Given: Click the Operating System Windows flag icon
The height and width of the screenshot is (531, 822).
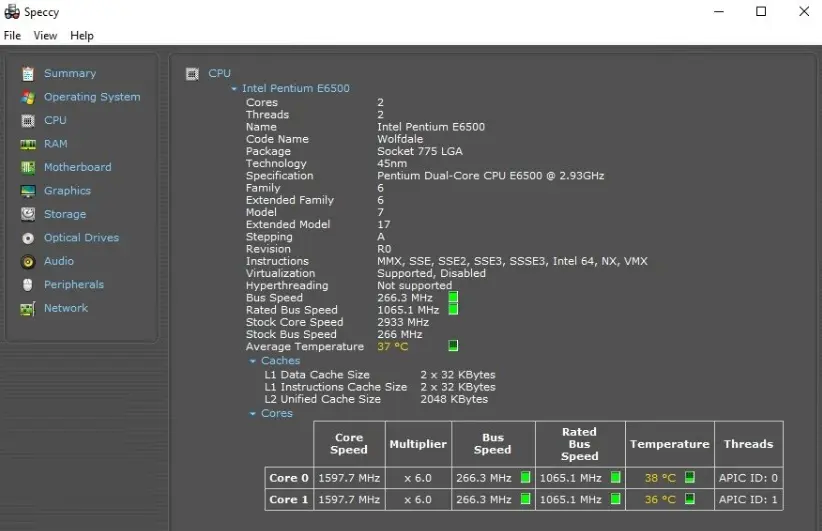Looking at the screenshot, I should pos(28,97).
